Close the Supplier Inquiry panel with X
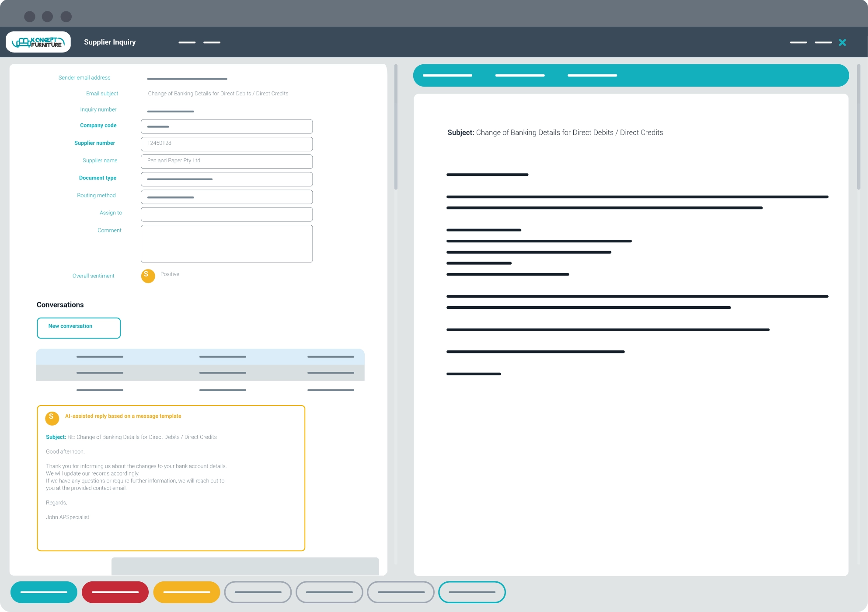This screenshot has height=612, width=868. 842,42
